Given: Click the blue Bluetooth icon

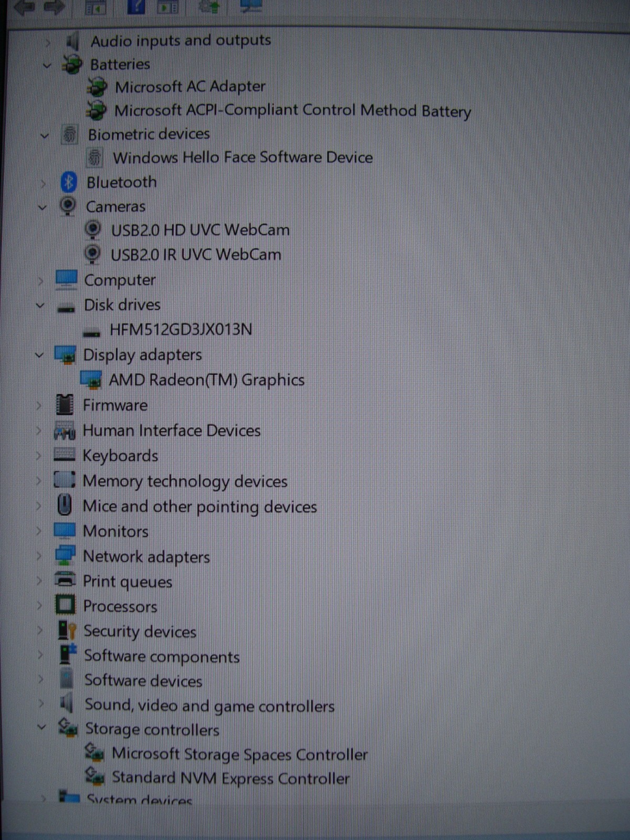Looking at the screenshot, I should [x=69, y=182].
